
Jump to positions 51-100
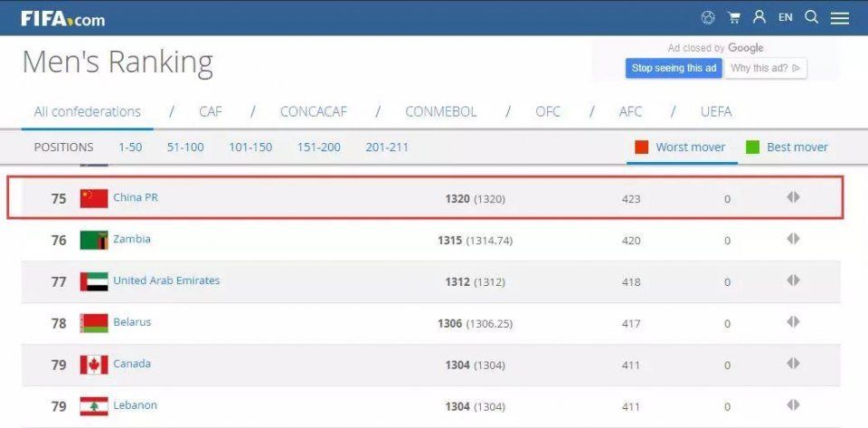coord(185,147)
